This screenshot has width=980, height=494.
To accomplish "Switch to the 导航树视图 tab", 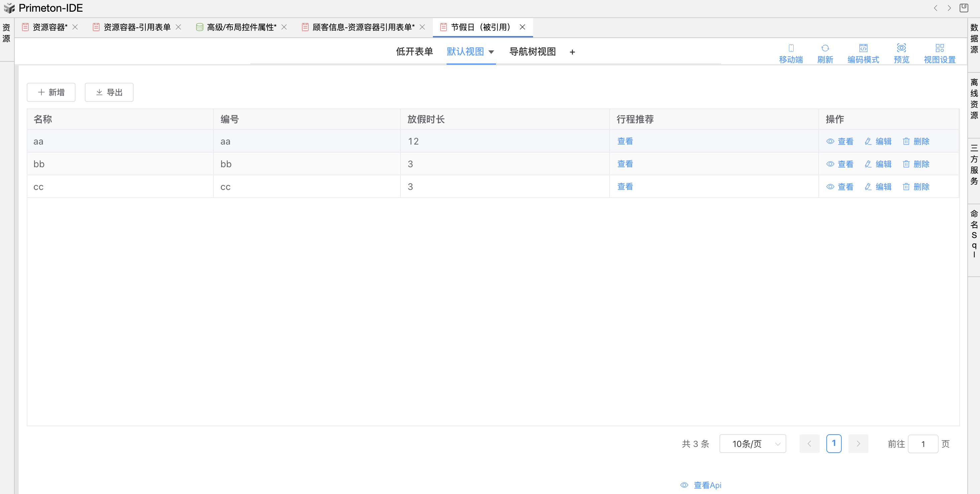I will point(532,52).
